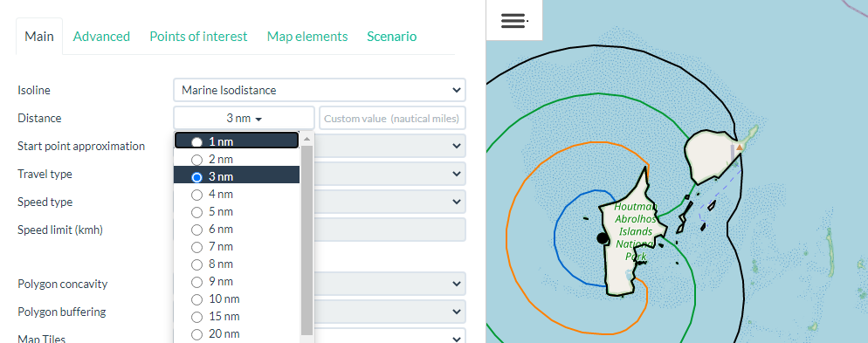Click the Custom value nautical miles field
Image resolution: width=868 pixels, height=343 pixels.
point(392,119)
